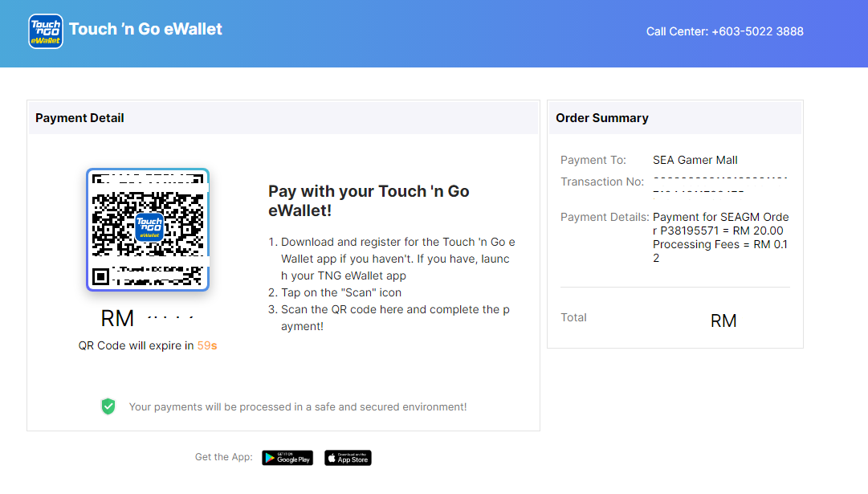Click the SEA Gamer Mall merchant name

coord(695,160)
